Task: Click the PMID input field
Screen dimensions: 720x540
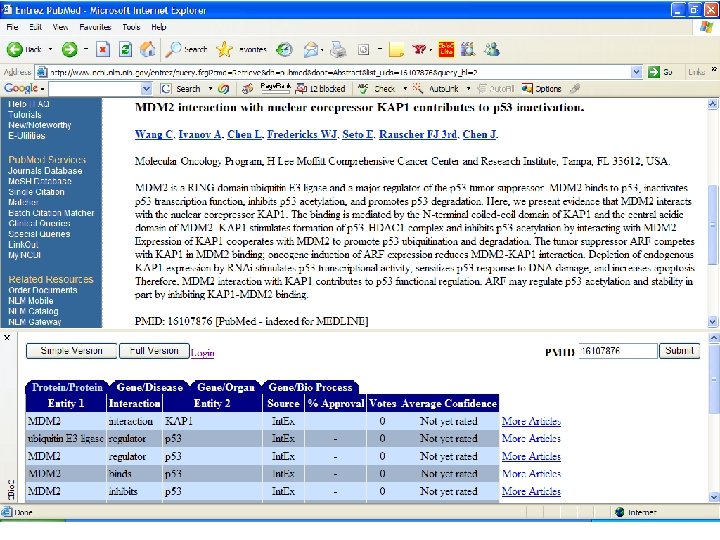Action: point(618,351)
